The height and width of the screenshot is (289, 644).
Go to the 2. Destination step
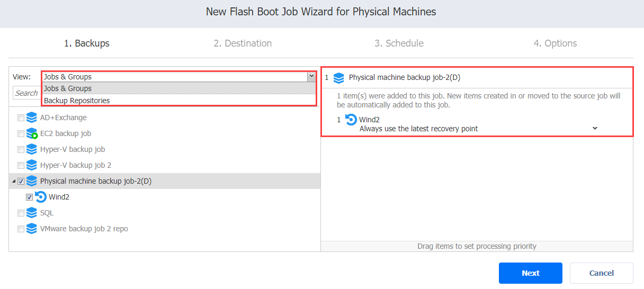(243, 43)
